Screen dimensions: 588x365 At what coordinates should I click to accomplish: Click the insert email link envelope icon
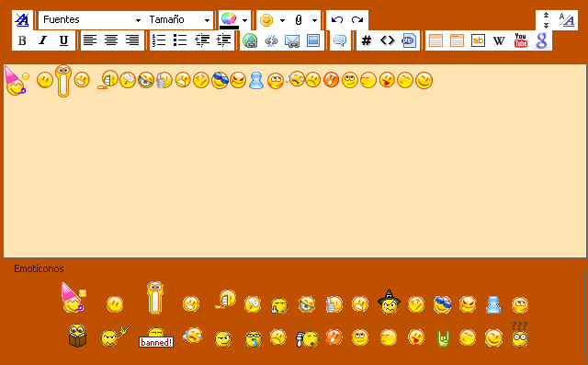point(292,40)
